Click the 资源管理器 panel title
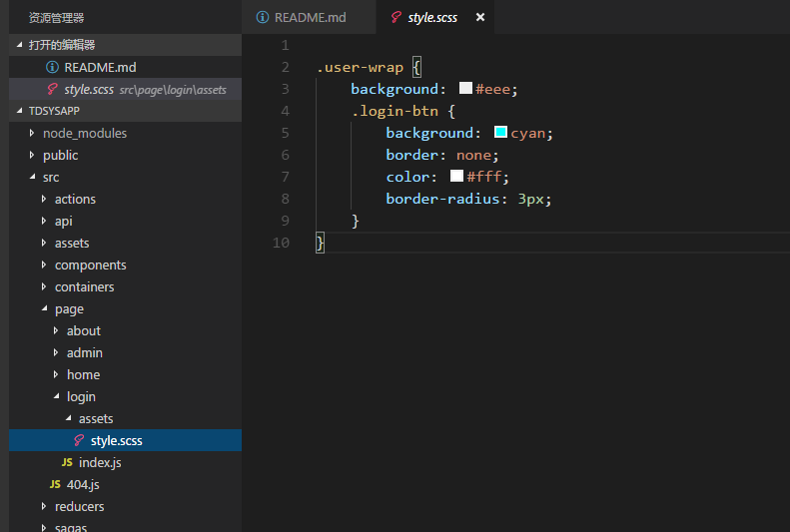 tap(56, 18)
